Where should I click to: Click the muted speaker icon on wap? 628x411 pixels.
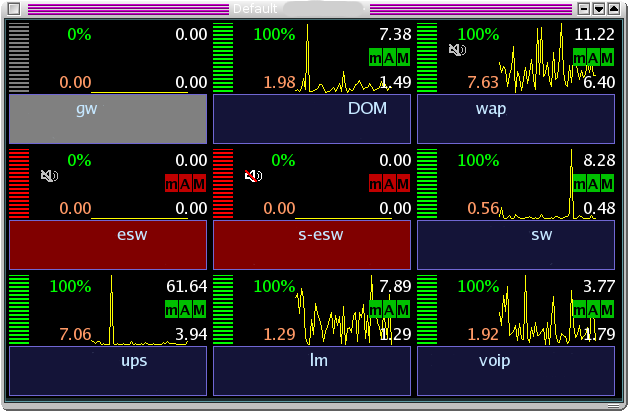pos(457,50)
